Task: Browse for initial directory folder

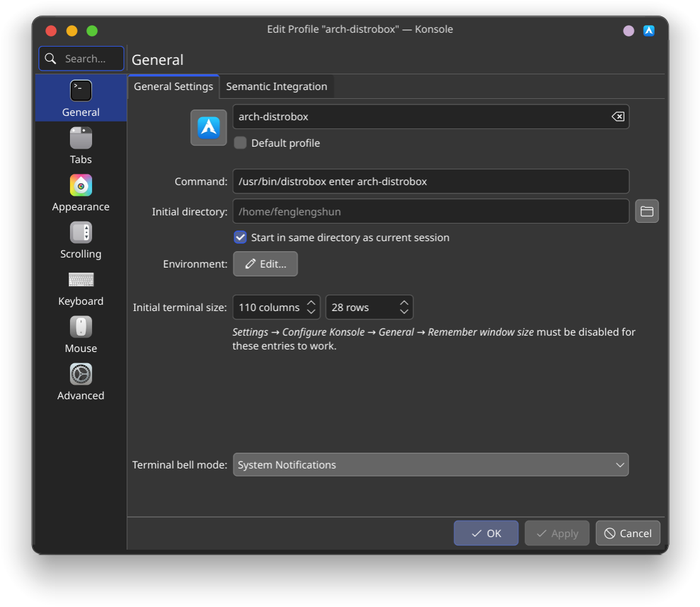Action: coord(647,211)
